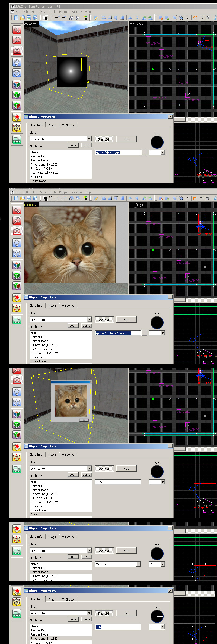Select the decal cube tool with red spiral in titled window

tap(17, 105)
